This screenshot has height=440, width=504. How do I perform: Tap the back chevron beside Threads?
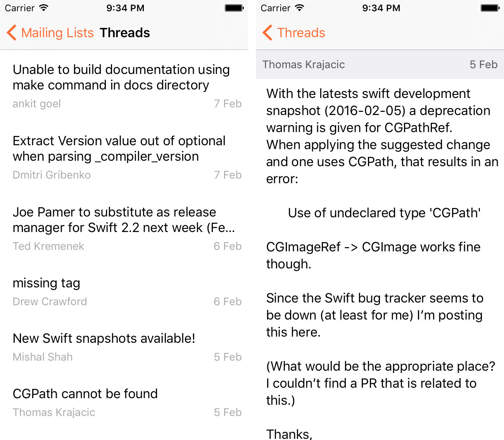tap(268, 33)
